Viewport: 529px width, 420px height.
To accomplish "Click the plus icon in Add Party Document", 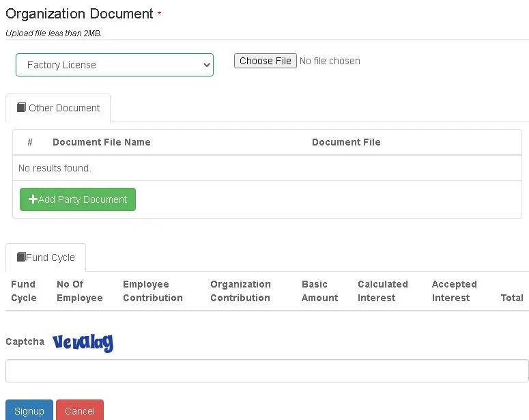I will pyautogui.click(x=33, y=199).
